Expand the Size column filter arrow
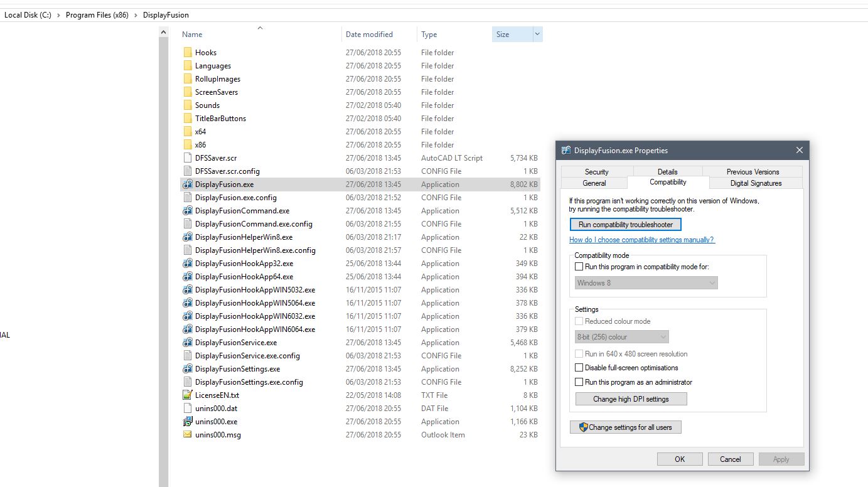The width and height of the screenshot is (868, 487). (x=537, y=35)
